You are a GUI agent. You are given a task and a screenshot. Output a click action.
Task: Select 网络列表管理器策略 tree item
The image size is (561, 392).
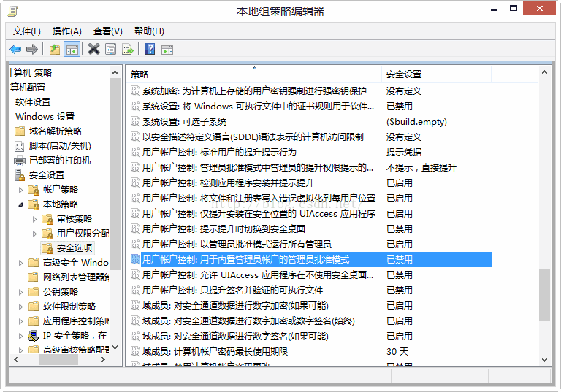pyautogui.click(x=76, y=277)
